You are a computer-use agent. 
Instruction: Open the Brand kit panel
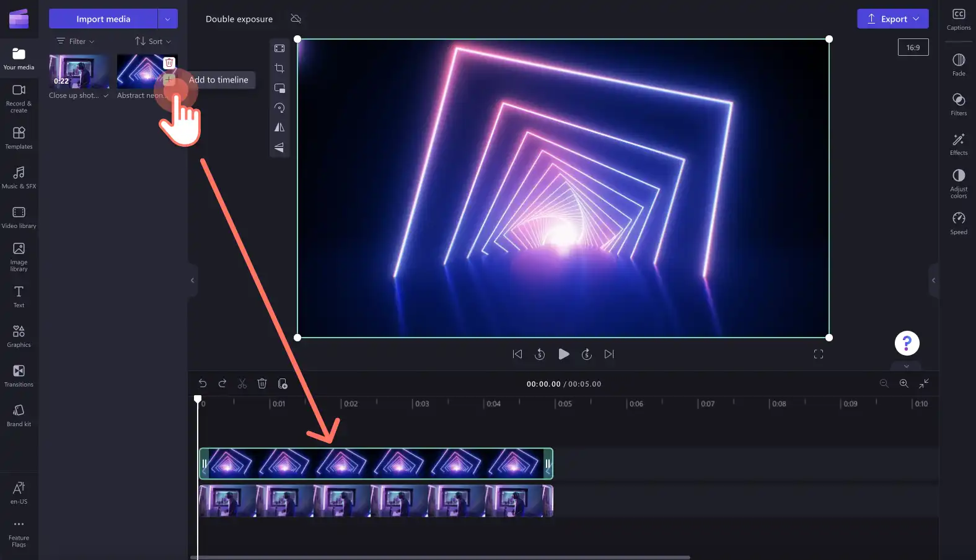point(19,416)
